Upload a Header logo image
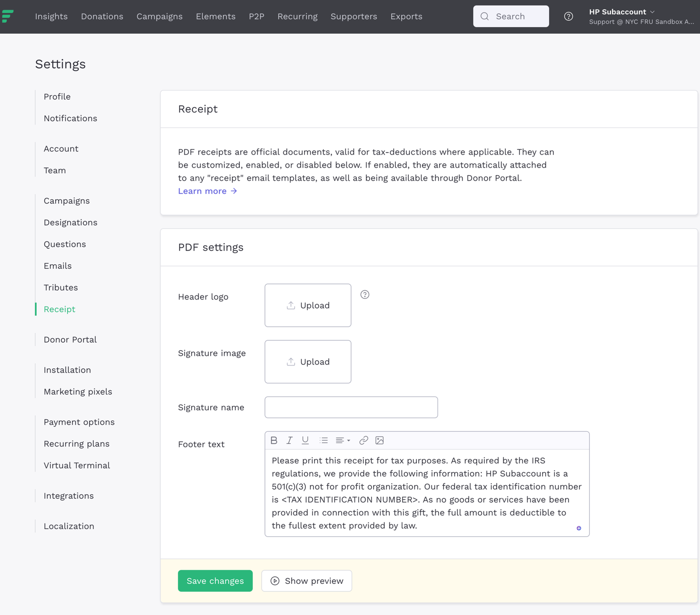This screenshot has width=700, height=615. coord(308,305)
